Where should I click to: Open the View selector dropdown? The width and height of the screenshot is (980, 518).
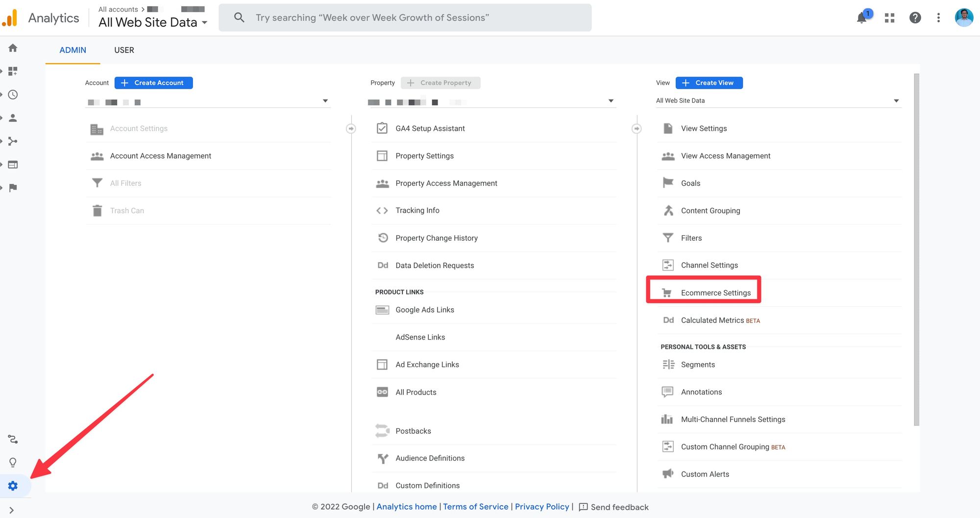[x=778, y=101]
